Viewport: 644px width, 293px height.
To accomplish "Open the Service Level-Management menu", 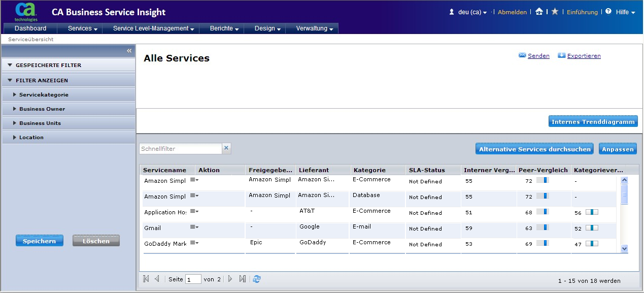I will pyautogui.click(x=153, y=29).
